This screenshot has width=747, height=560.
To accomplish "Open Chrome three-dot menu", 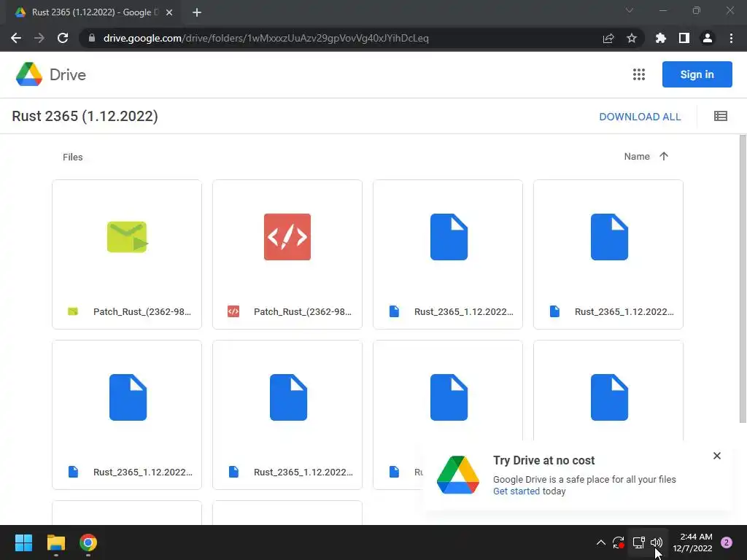I will [x=731, y=38].
